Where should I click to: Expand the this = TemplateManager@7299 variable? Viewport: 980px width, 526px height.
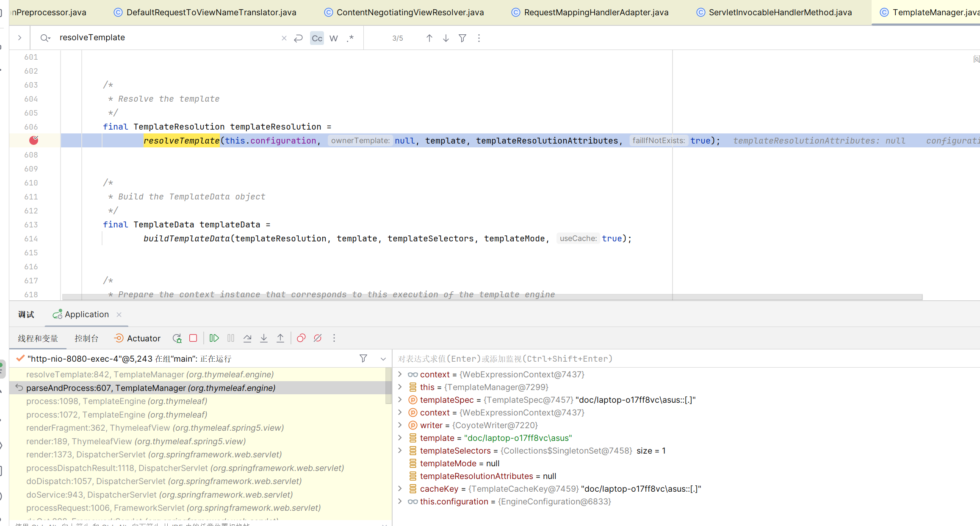click(x=400, y=387)
